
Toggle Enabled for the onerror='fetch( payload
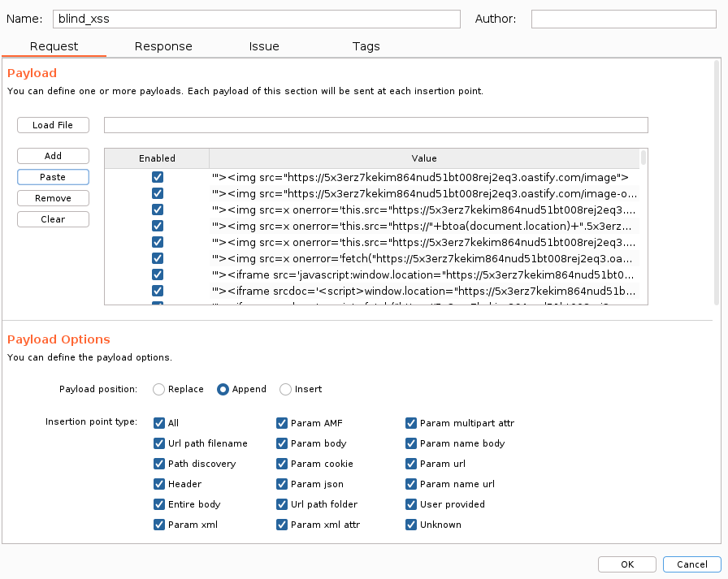click(x=158, y=258)
